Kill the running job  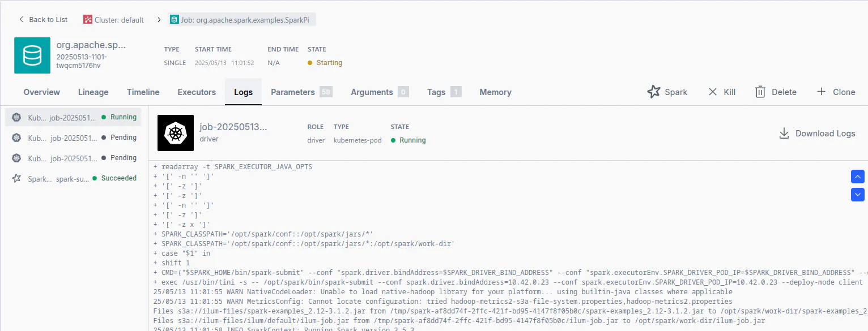click(722, 92)
